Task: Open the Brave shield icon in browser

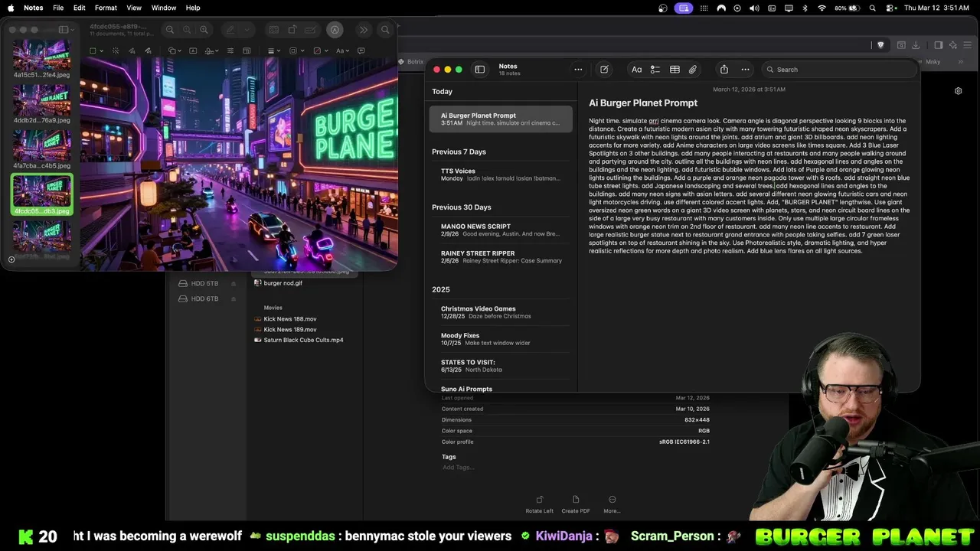Action: click(x=880, y=45)
